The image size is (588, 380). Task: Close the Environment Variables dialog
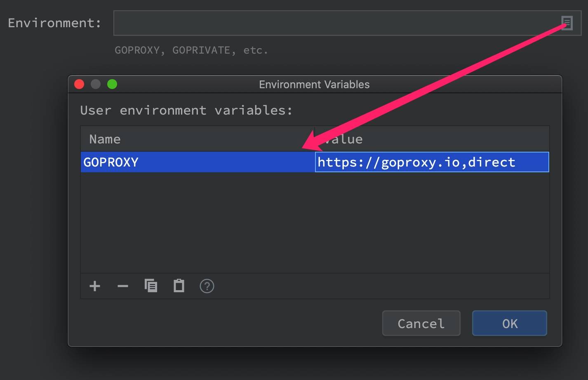[x=79, y=84]
